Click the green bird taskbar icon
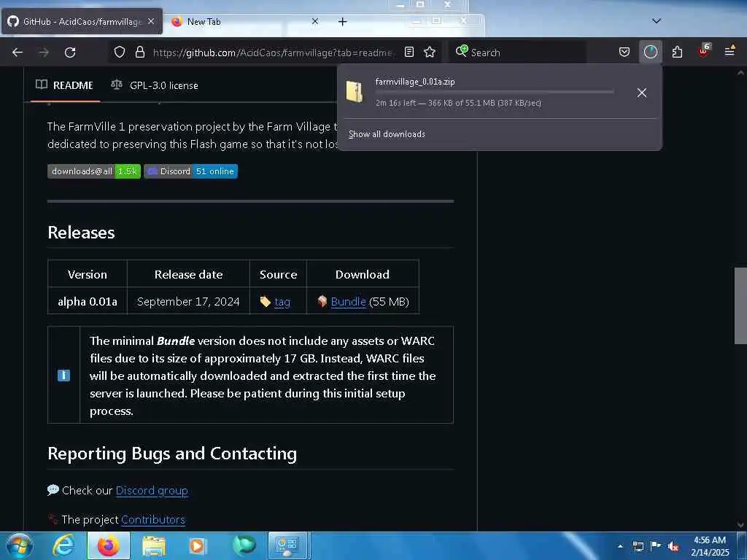The width and height of the screenshot is (747, 560). pyautogui.click(x=244, y=545)
